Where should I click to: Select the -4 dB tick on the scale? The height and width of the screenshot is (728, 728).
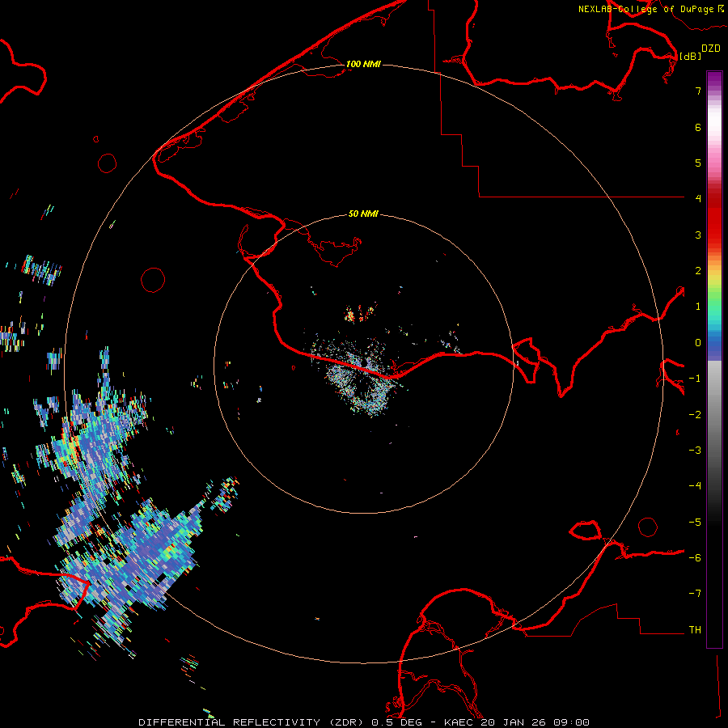tap(695, 485)
